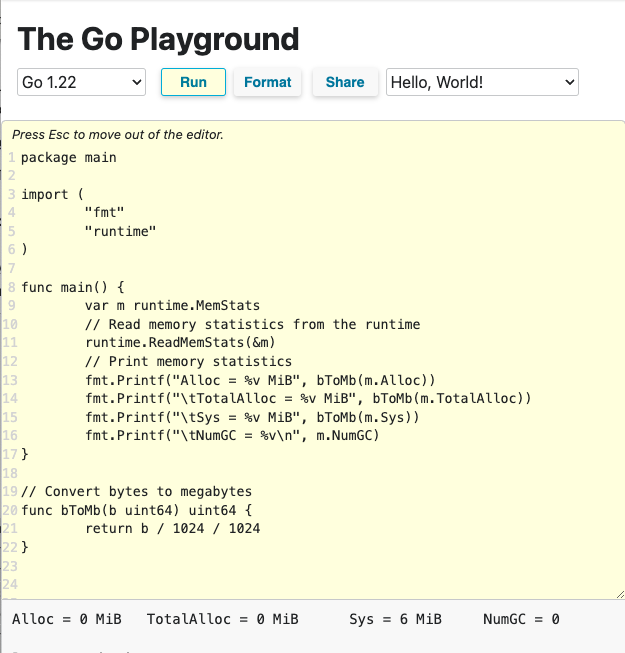
Task: Share the playground snippet
Action: coord(345,82)
